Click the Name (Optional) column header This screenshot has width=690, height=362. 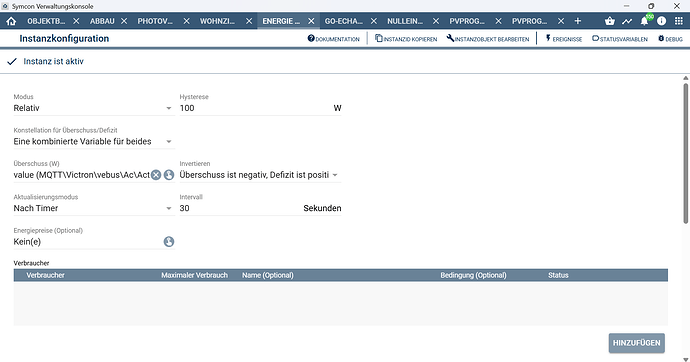click(268, 275)
